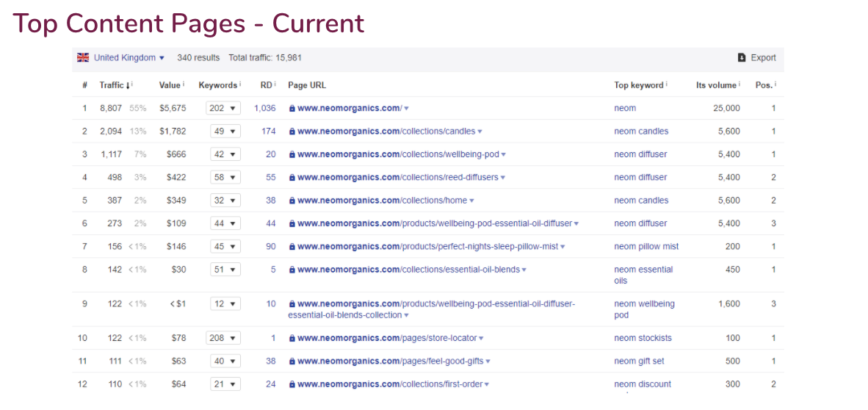Click the top keyword 'neom wellbeing pod'

click(644, 310)
